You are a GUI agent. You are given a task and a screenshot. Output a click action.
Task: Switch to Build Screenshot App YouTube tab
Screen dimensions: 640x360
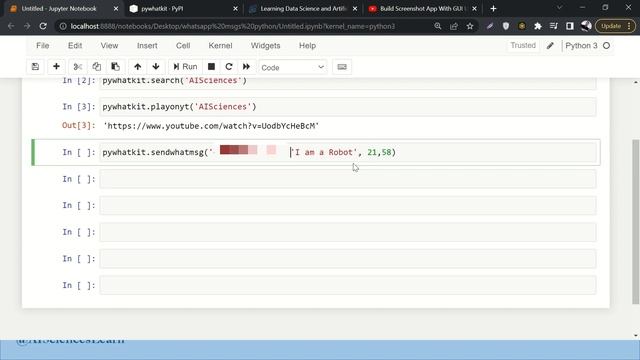(423, 9)
